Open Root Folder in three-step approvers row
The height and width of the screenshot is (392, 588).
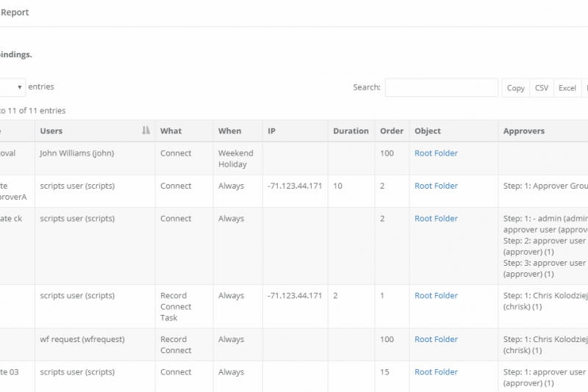(x=436, y=219)
